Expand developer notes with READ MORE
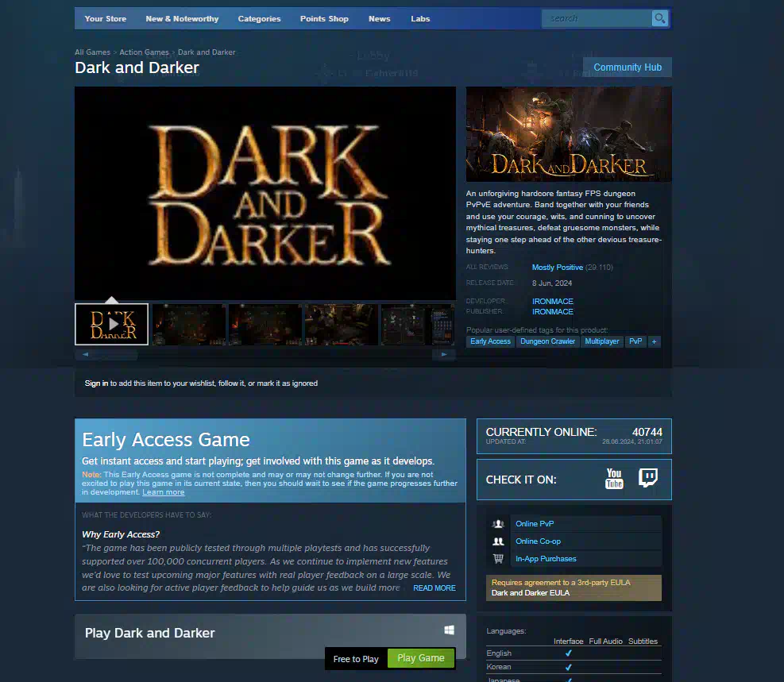This screenshot has height=682, width=784. (x=434, y=588)
